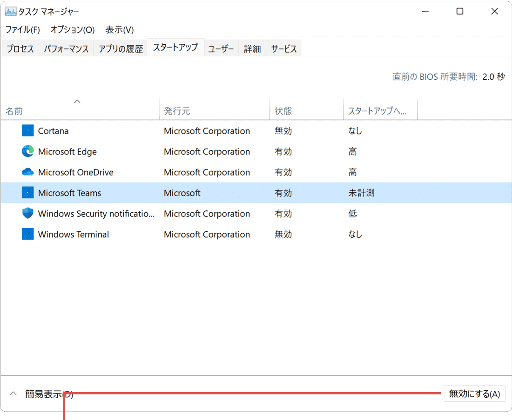
Task: Switch to the ユーザー tab
Action: 221,49
